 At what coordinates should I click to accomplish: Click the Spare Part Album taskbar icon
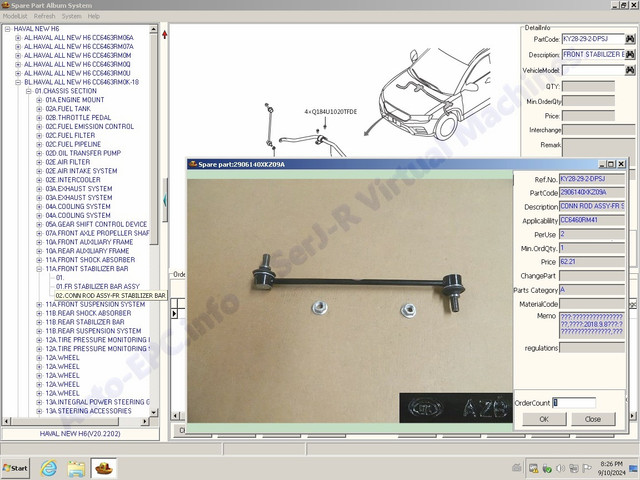[x=104, y=468]
